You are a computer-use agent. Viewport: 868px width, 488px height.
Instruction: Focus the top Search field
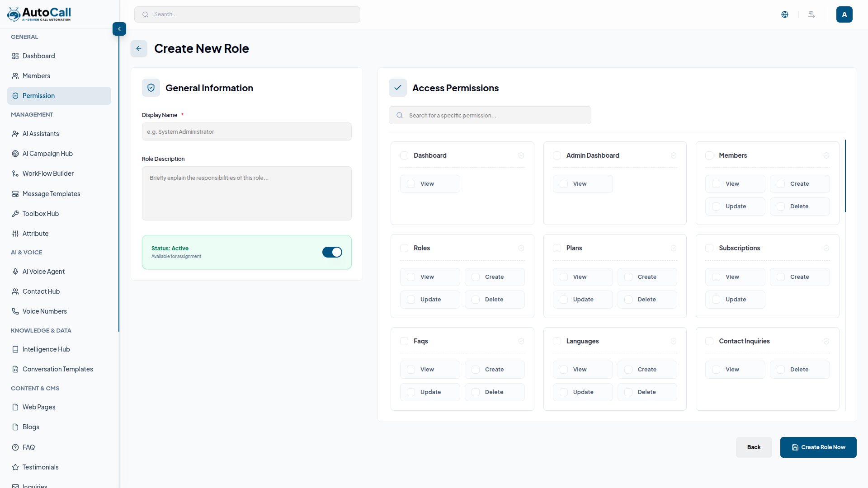click(247, 14)
